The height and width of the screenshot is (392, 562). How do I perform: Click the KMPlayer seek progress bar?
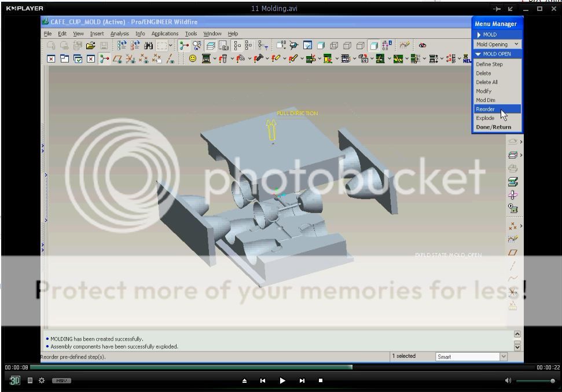coord(282,367)
